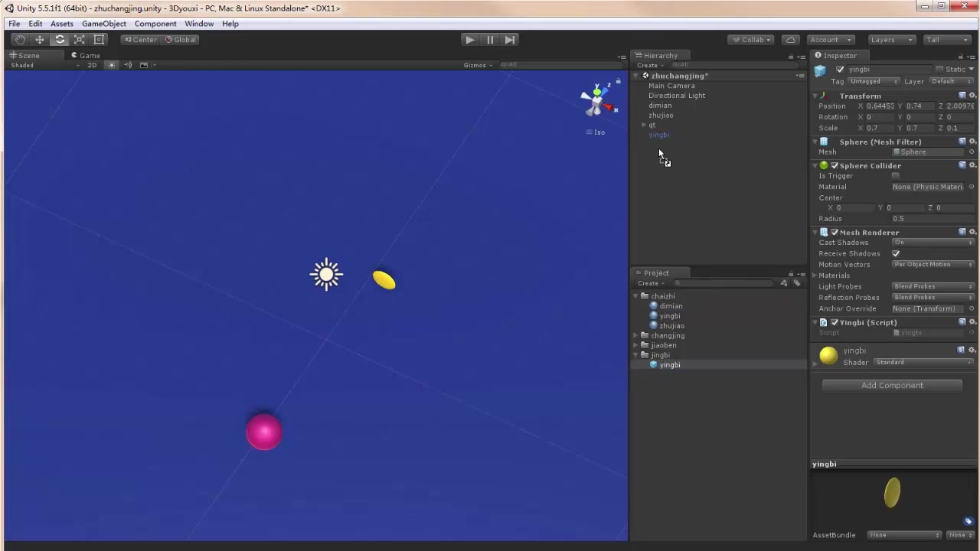The height and width of the screenshot is (551, 980).
Task: Select the Move tool
Action: click(40, 40)
